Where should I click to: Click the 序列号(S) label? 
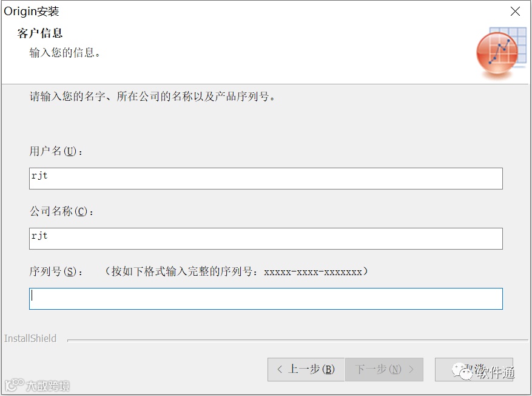[x=56, y=271]
